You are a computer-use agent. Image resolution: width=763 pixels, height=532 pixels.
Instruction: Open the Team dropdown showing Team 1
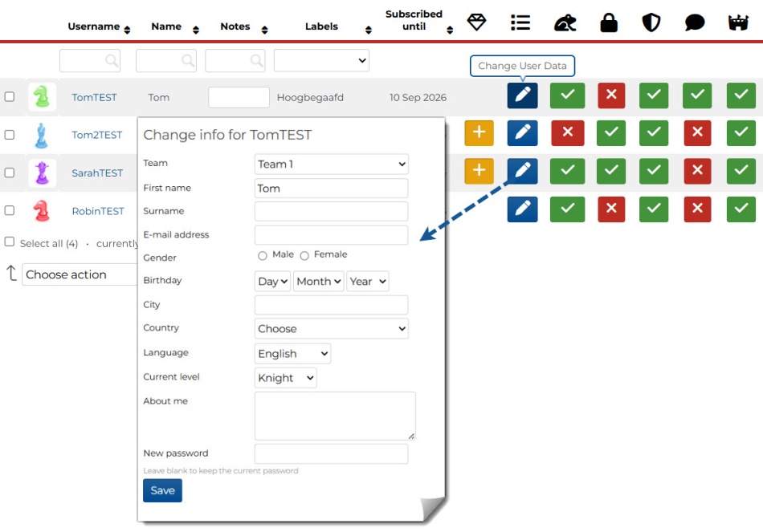point(331,164)
